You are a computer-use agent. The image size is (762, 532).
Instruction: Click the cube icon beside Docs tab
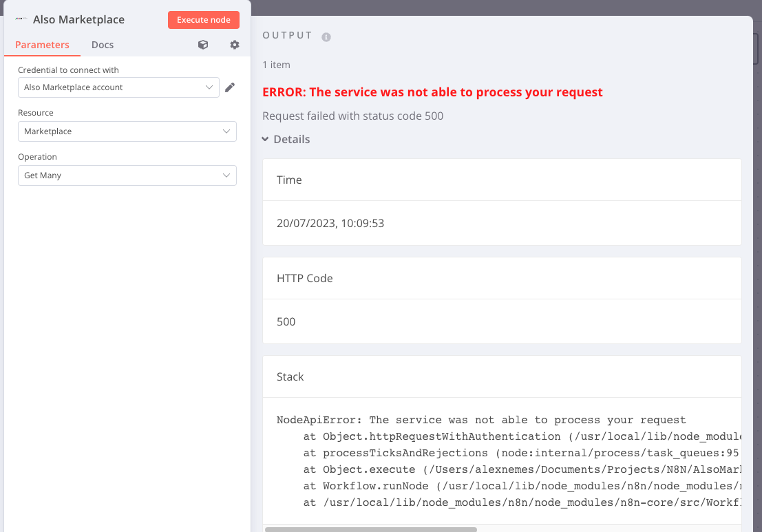click(203, 45)
